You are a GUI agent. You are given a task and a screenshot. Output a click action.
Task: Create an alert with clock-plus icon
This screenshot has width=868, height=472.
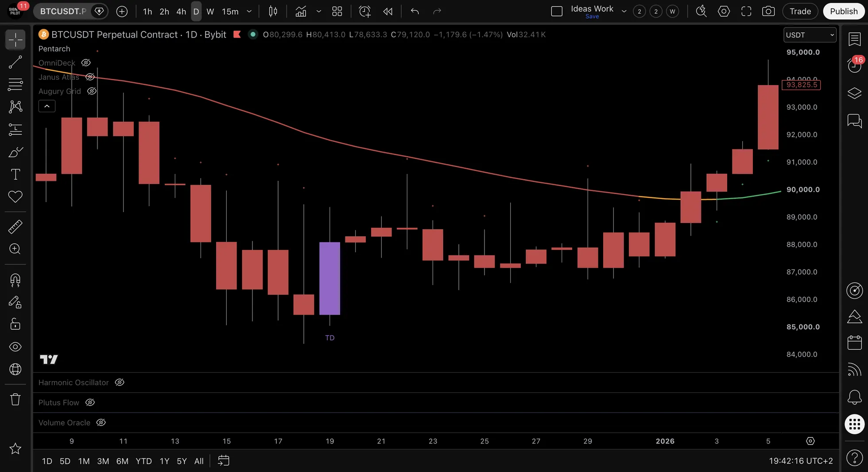364,12
